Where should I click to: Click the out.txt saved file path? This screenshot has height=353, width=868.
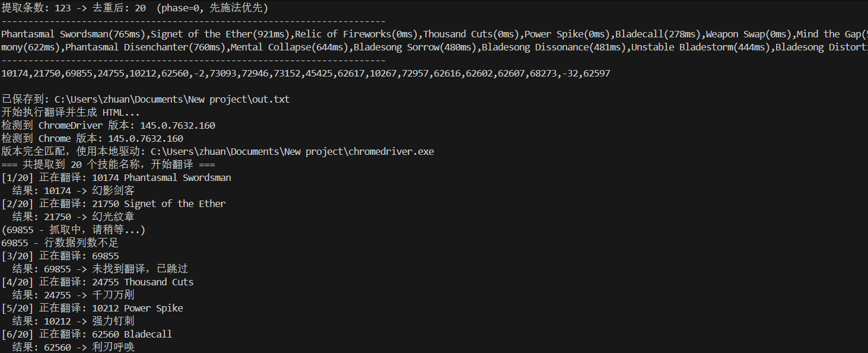click(x=172, y=100)
